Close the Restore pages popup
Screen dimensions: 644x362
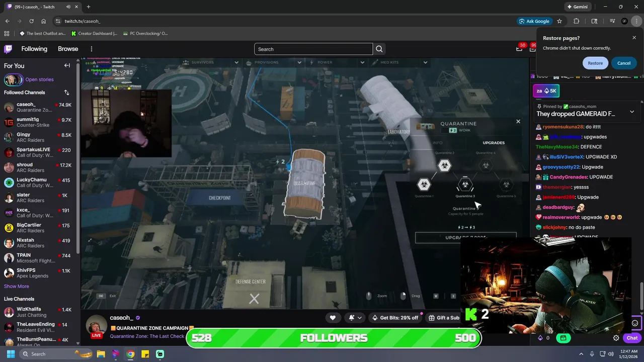tap(634, 38)
